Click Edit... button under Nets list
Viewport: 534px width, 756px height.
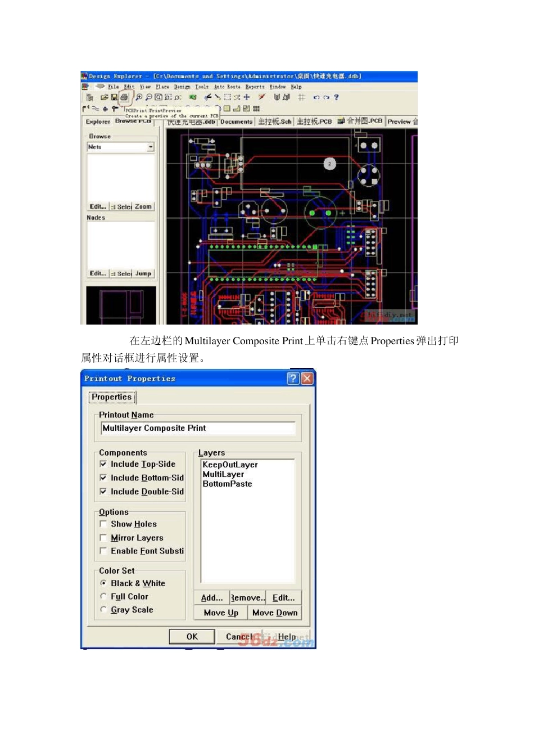click(98, 207)
